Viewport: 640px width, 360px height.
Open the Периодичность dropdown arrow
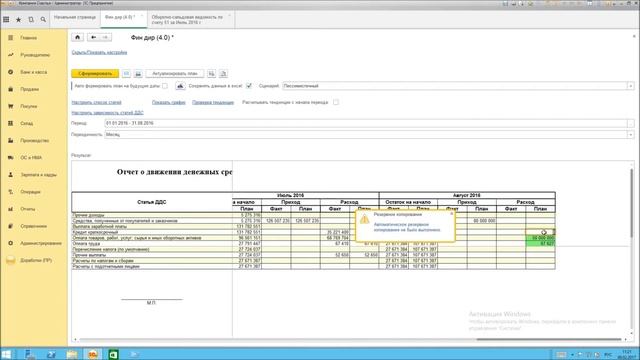click(x=631, y=134)
